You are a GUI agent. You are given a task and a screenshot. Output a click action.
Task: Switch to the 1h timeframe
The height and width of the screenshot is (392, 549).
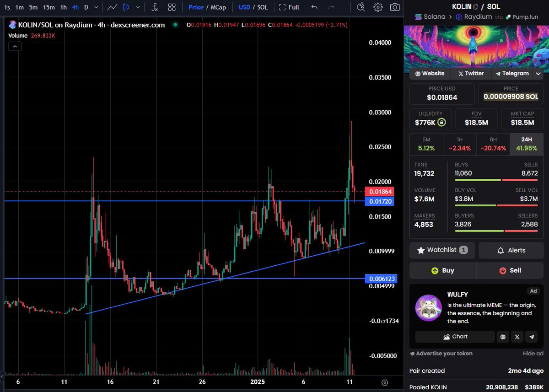(64, 7)
